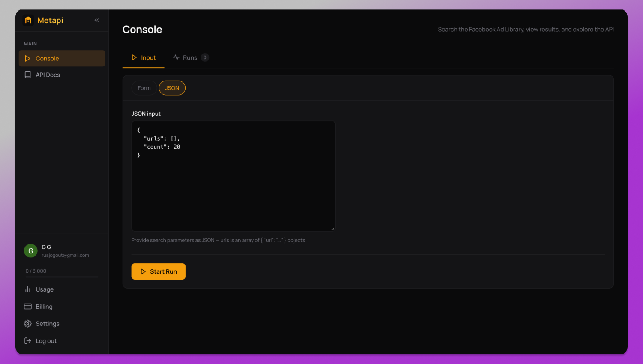This screenshot has height=364, width=643.
Task: Click the Runs count badge
Action: tap(205, 57)
